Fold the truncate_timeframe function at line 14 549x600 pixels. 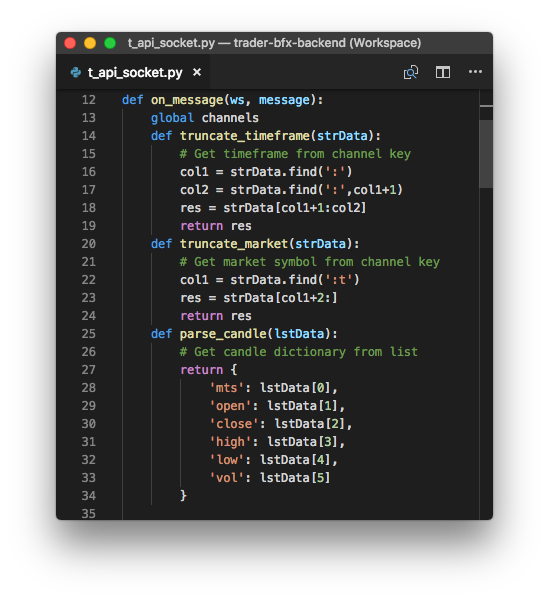[x=110, y=136]
